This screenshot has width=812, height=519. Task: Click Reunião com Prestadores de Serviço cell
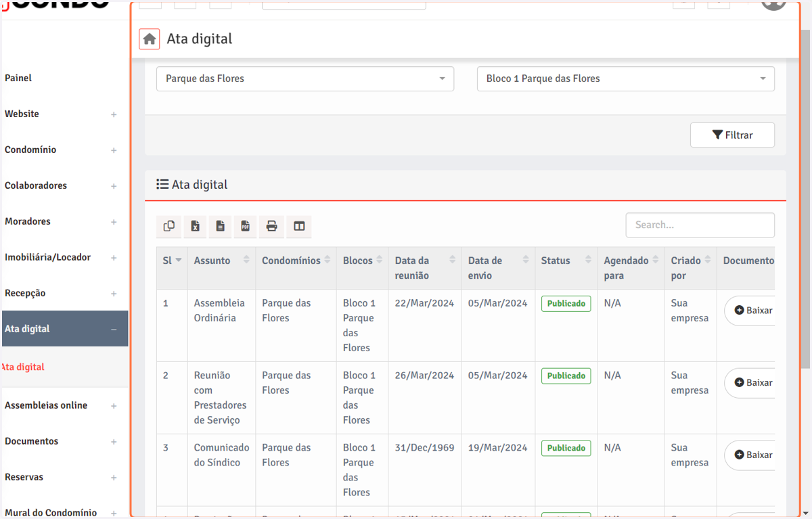coord(221,398)
